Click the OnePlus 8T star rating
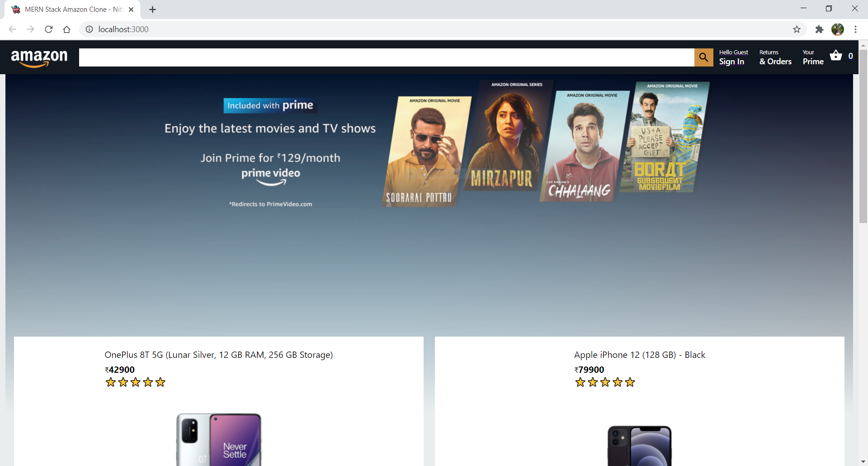This screenshot has width=868, height=466. point(135,382)
